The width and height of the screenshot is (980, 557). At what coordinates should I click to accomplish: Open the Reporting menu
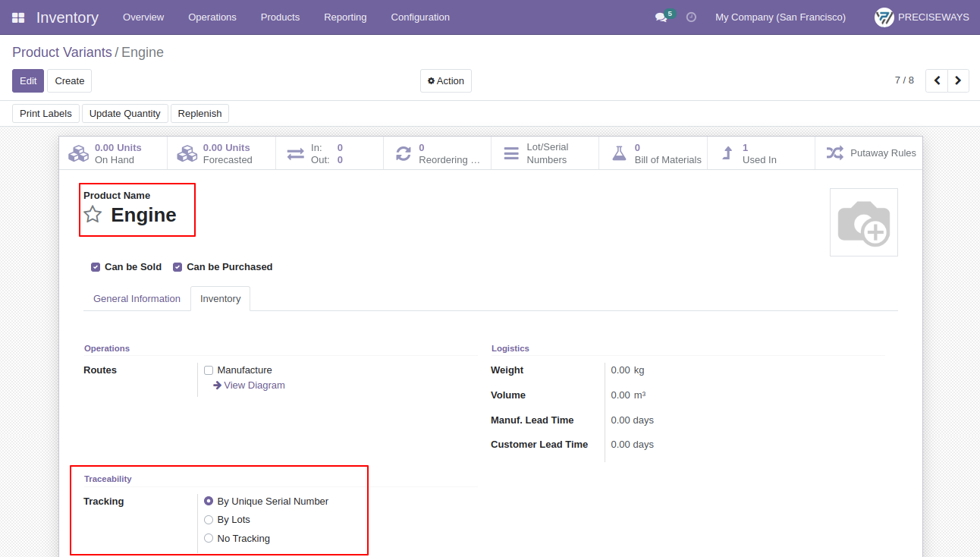[345, 17]
